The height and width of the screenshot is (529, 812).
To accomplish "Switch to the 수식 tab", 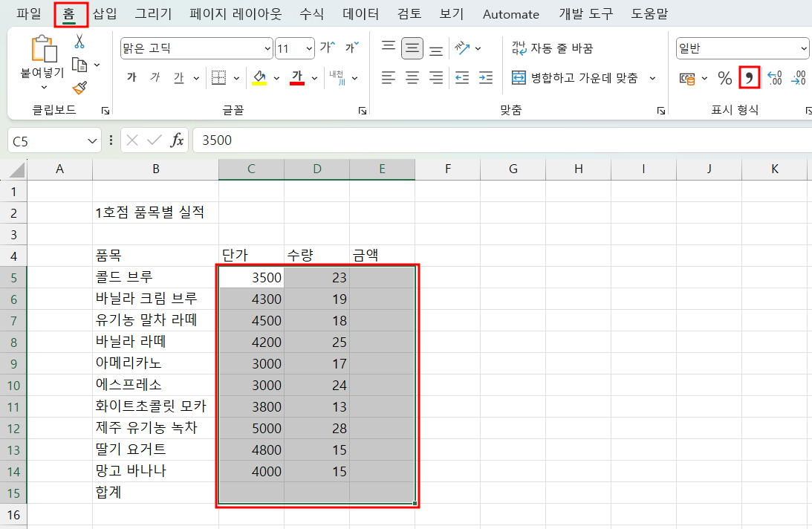I will click(312, 14).
